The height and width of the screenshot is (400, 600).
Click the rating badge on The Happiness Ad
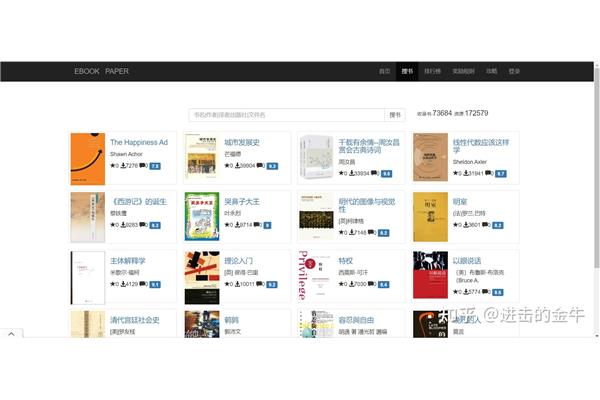tap(155, 166)
